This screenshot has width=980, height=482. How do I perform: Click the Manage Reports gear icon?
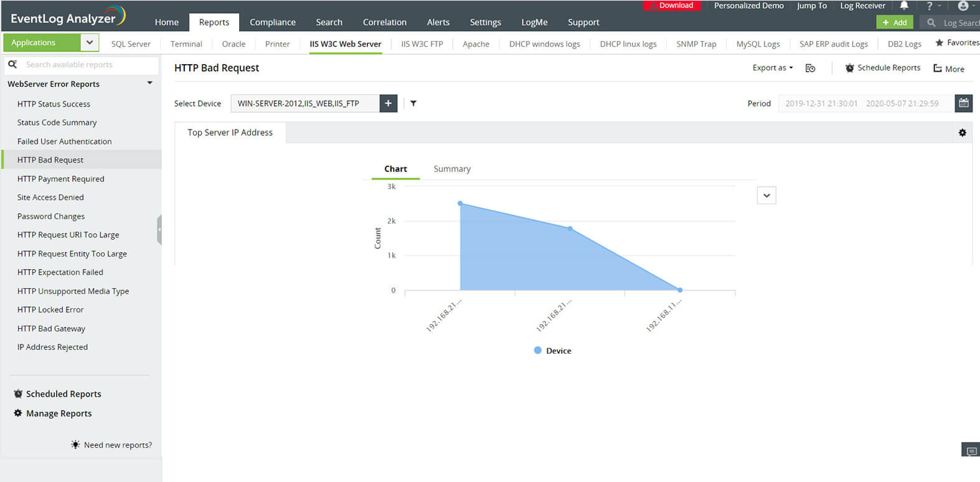click(x=18, y=413)
